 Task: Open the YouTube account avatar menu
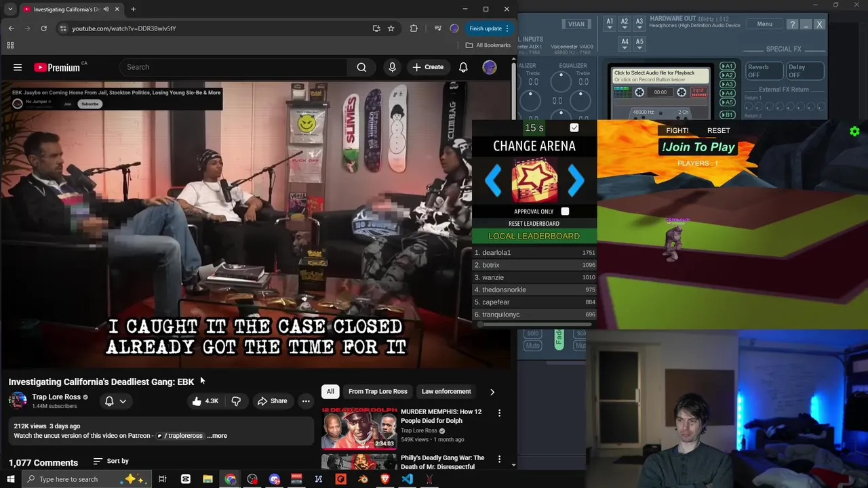pos(489,67)
